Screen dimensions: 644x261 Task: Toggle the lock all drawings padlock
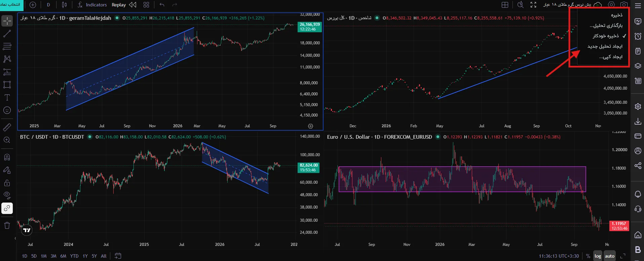pyautogui.click(x=7, y=183)
